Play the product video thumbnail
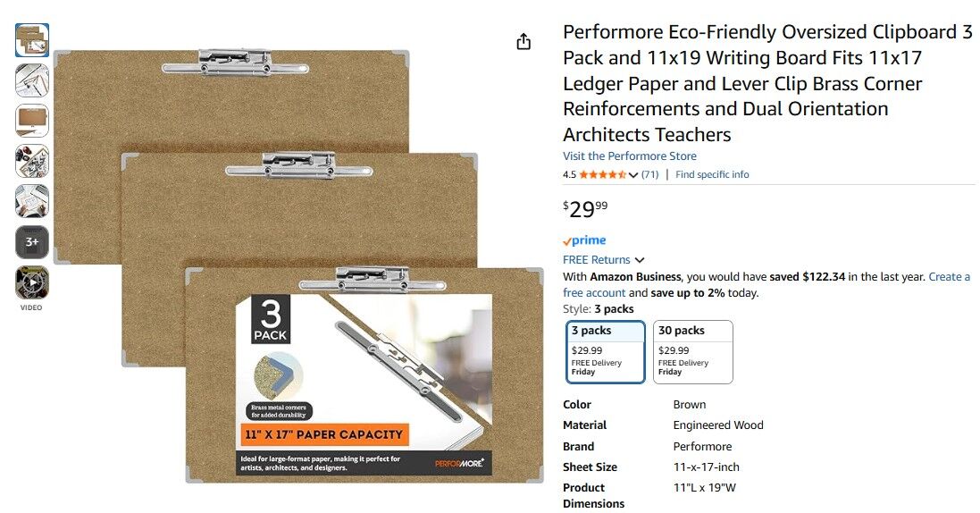The width and height of the screenshot is (980, 513). 32,282
